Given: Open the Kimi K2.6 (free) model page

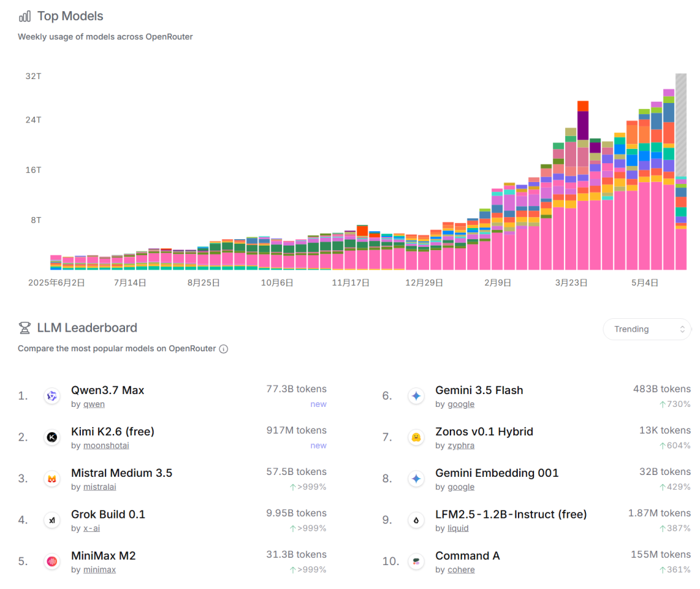Looking at the screenshot, I should pyautogui.click(x=113, y=432).
